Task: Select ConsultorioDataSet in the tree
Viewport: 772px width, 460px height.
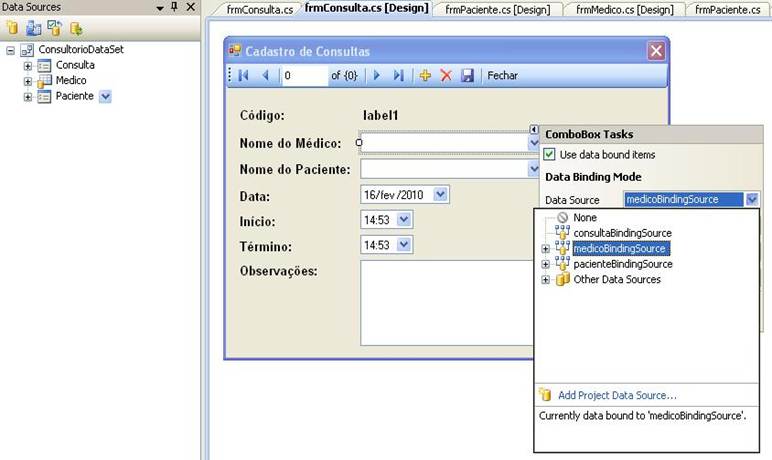Action: coord(81,49)
